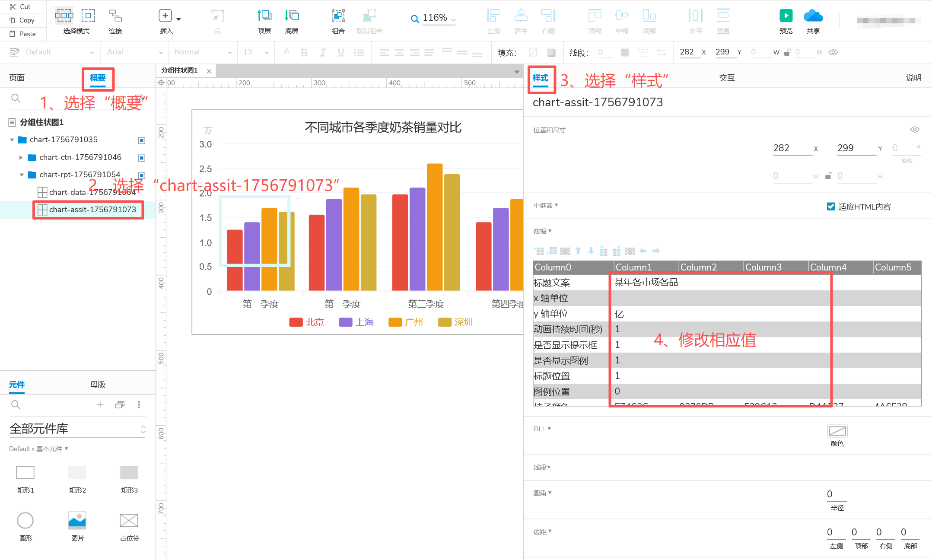Toggle the eye icon in 位置和尺寸 section

point(915,130)
